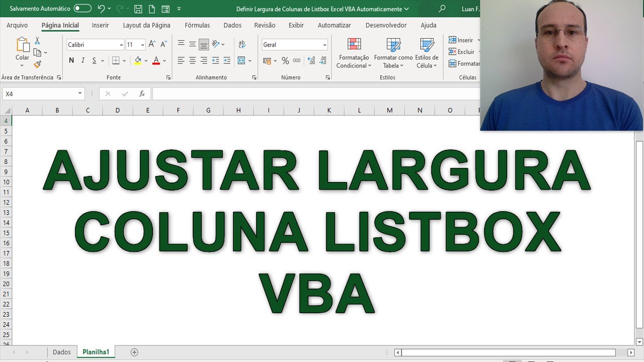Select column header G
This screenshot has height=362, width=644.
pos(208,110)
